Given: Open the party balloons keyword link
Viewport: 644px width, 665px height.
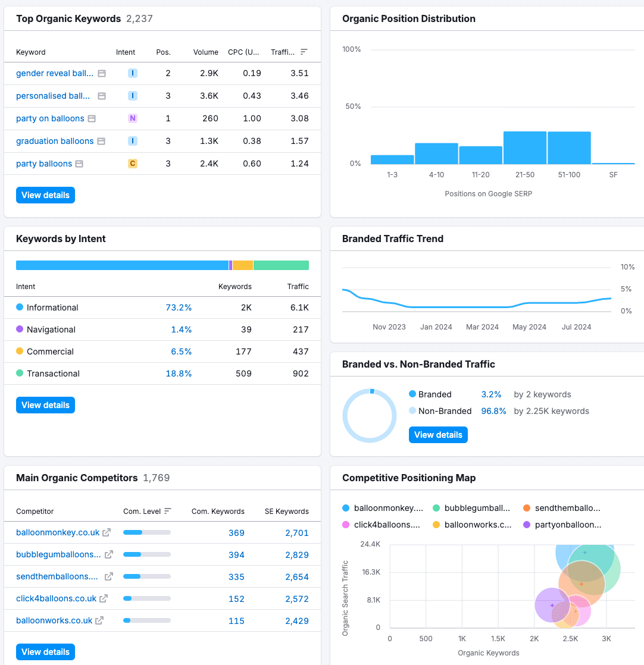Looking at the screenshot, I should coord(44,164).
